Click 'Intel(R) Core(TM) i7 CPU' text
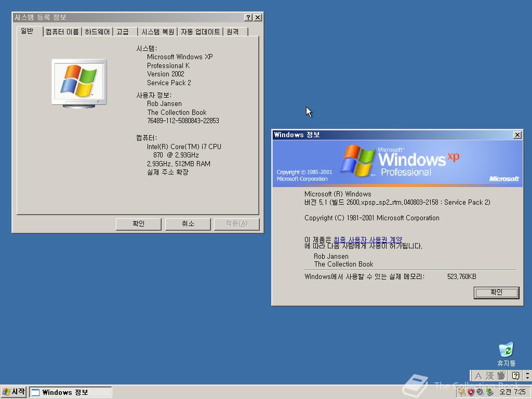Screen dimensions: 532x399 coord(184,147)
